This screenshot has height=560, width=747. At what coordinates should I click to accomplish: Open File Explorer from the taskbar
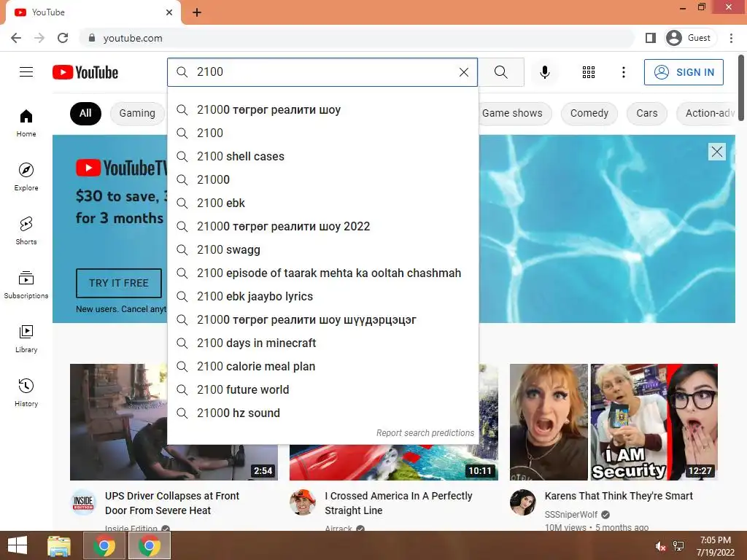59,545
